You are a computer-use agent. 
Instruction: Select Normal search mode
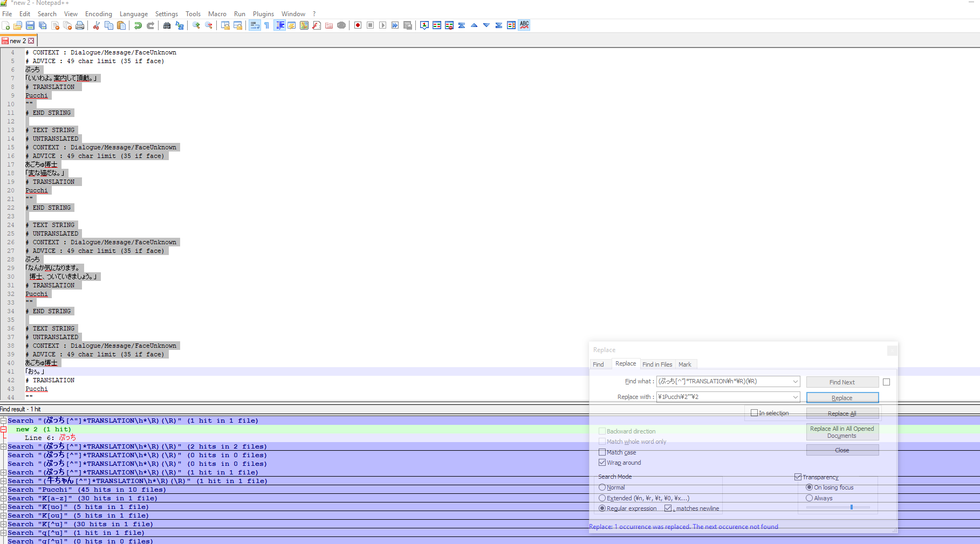click(x=602, y=487)
